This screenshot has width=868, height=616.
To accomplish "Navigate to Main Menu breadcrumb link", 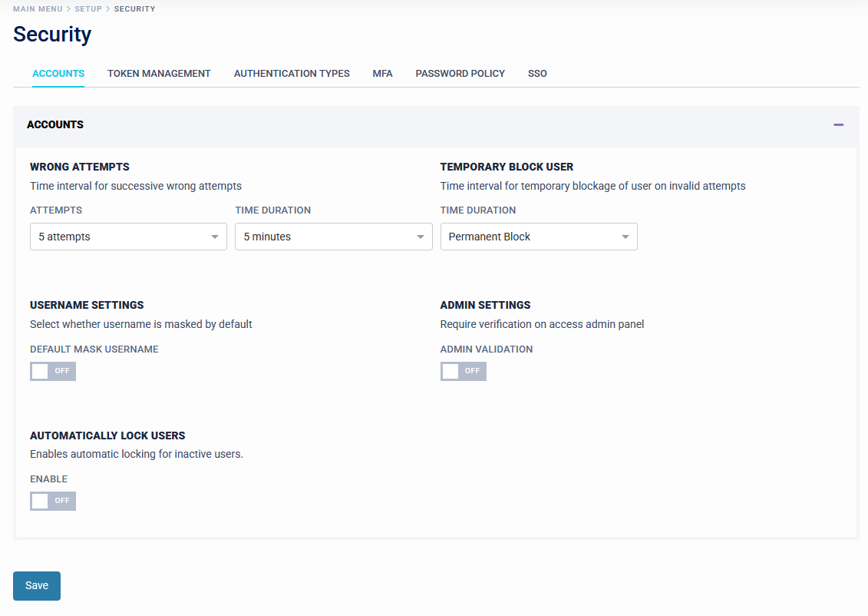I will pyautogui.click(x=38, y=9).
